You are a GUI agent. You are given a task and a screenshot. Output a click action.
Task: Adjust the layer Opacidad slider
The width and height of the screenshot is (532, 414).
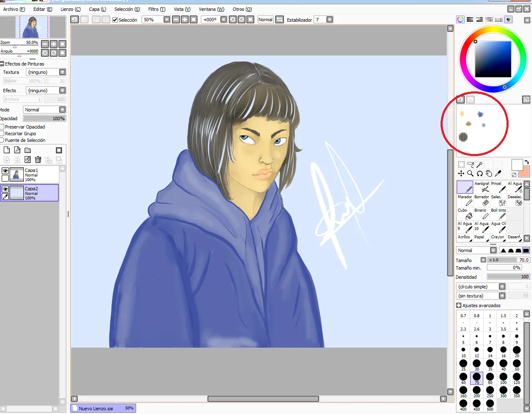point(45,119)
